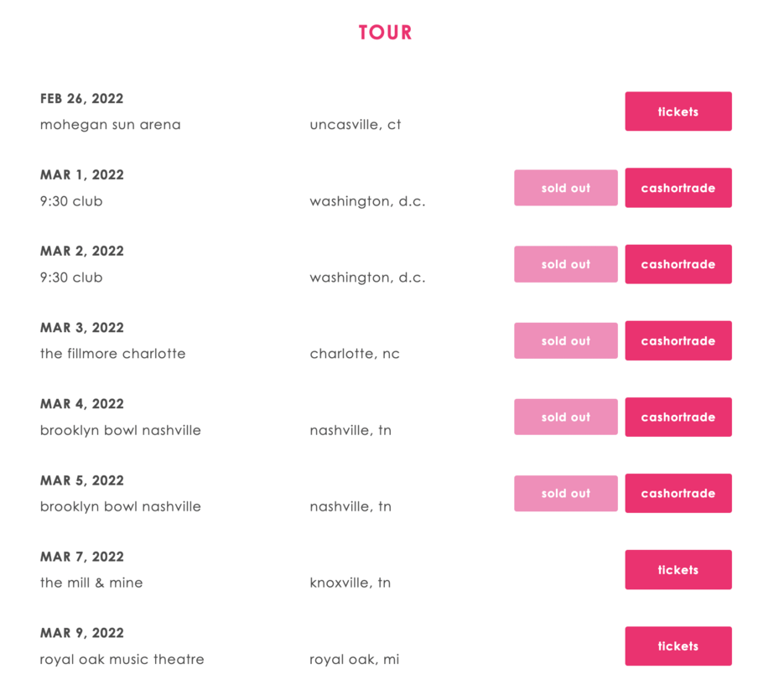784x700 pixels.
Task: Select the Mohegan Sun Arena venue name
Action: pyautogui.click(x=110, y=125)
